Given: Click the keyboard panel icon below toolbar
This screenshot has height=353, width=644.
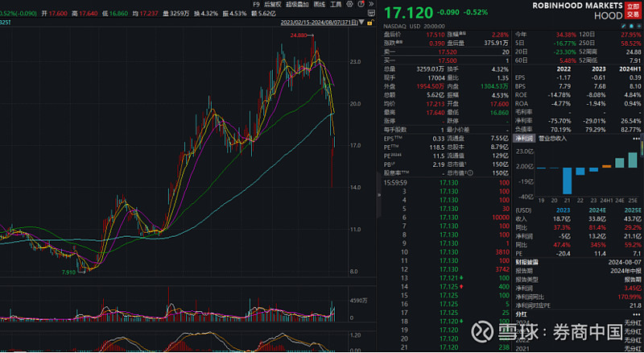Looking at the screenshot, I should click(371, 13).
